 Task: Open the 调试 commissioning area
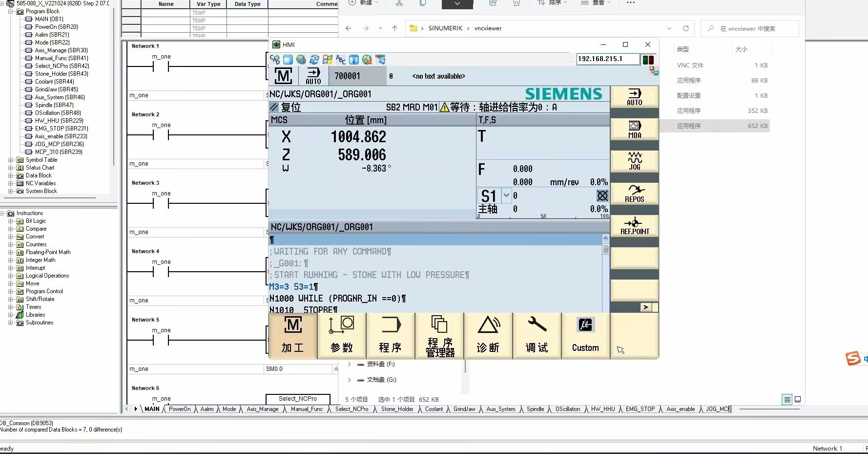point(537,336)
